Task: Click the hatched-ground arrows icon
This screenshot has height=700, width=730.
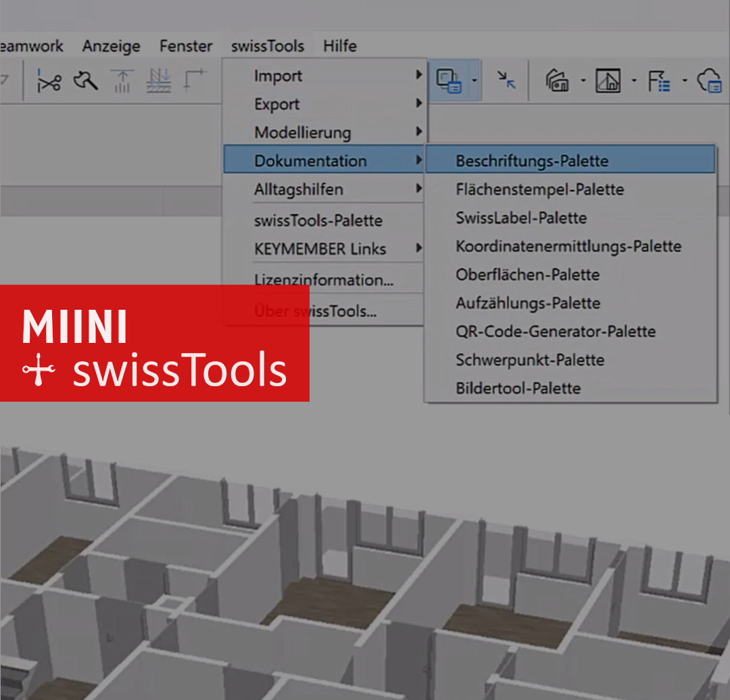Action: point(159,80)
